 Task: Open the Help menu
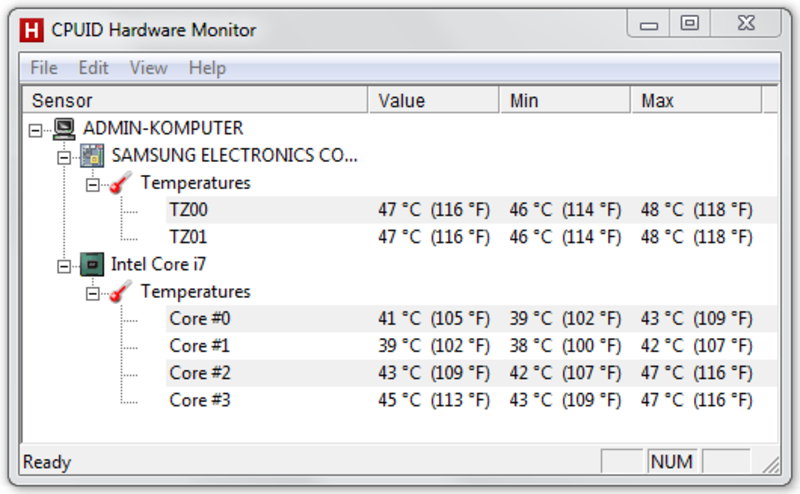tap(207, 68)
